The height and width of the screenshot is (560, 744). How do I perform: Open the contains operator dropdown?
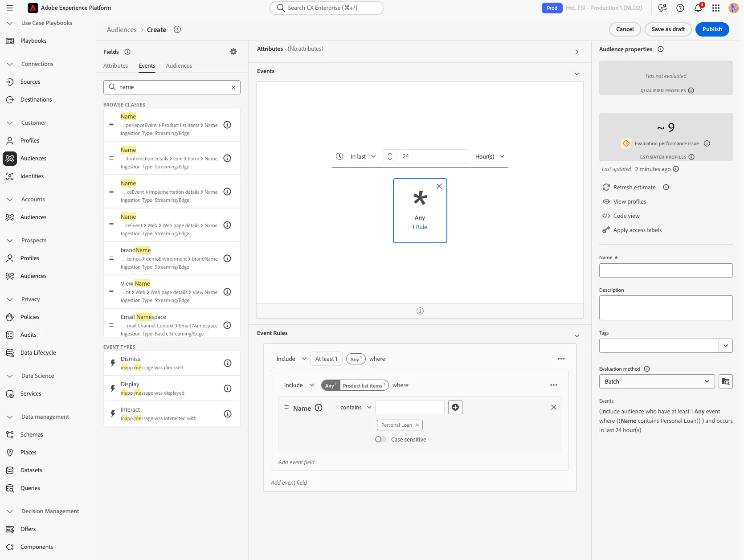[x=356, y=407]
